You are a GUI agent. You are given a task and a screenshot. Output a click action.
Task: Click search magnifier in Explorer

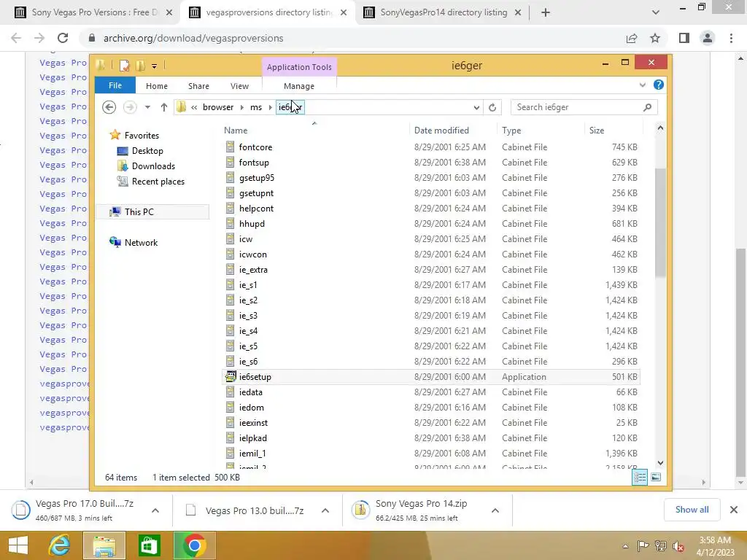[x=647, y=107]
